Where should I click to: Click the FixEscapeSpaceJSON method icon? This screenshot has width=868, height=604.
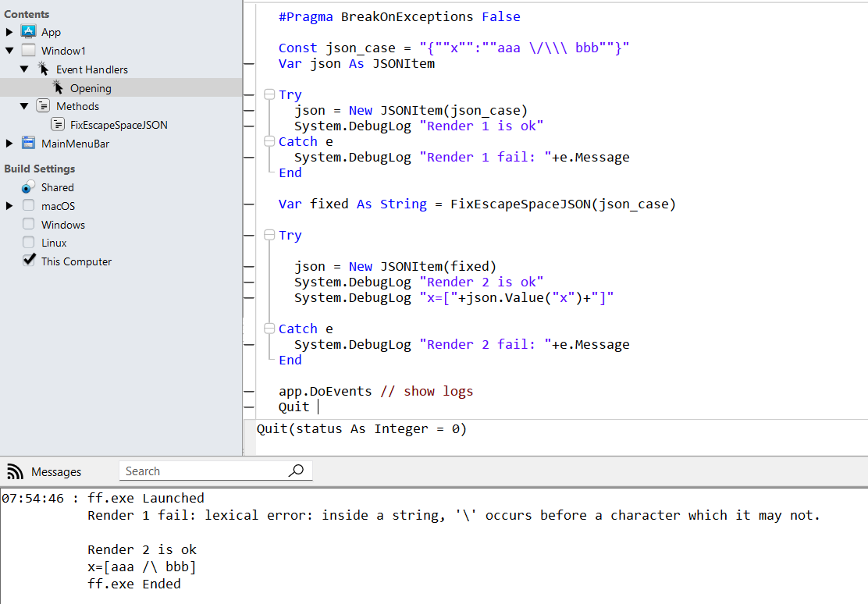pos(58,125)
